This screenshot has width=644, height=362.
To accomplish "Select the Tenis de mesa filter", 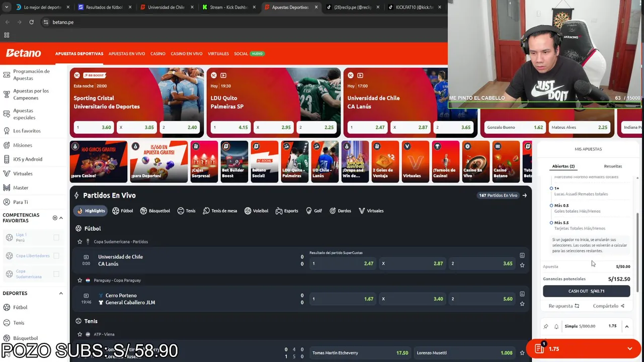I will pyautogui.click(x=220, y=211).
